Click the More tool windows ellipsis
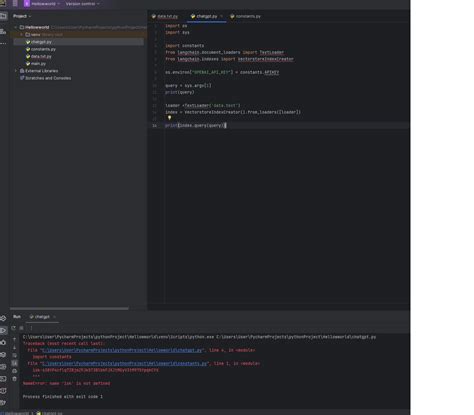 click(3, 43)
